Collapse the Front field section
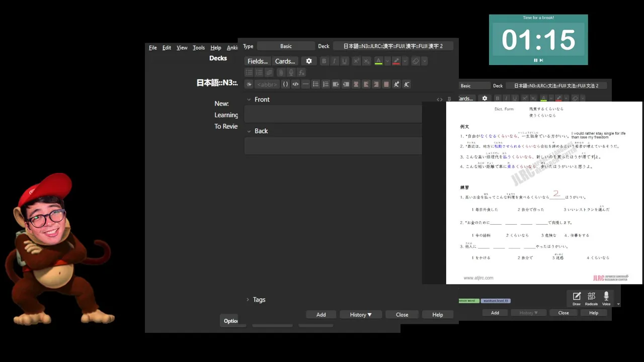Viewport: 644px width, 362px height. [x=249, y=100]
